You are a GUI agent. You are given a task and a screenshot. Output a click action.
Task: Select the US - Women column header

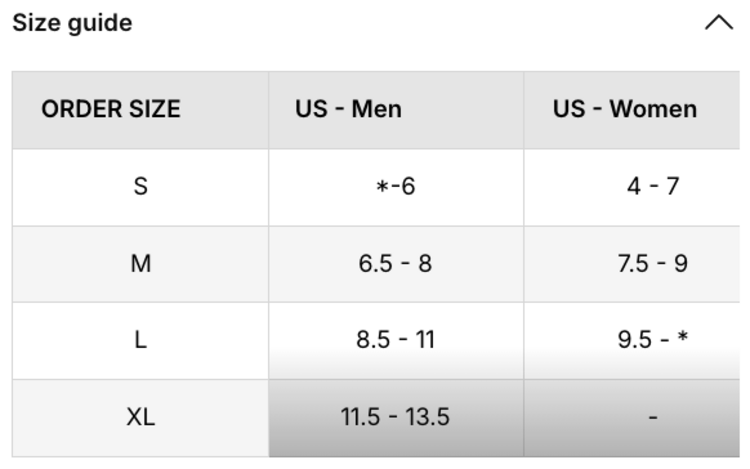[625, 109]
